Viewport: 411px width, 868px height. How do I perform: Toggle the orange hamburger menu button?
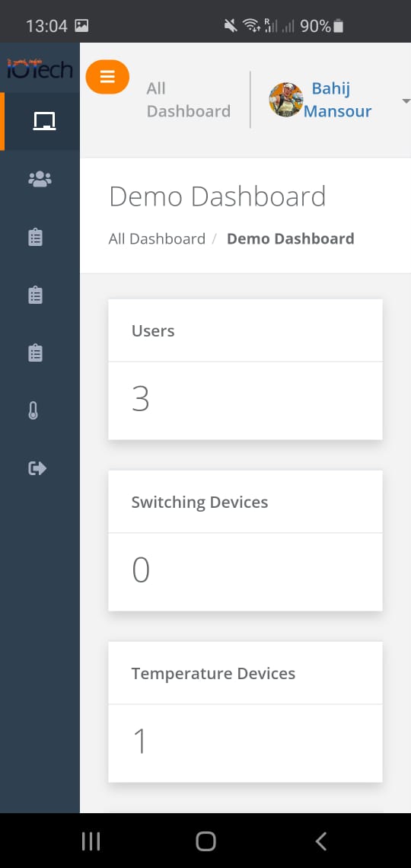point(107,76)
